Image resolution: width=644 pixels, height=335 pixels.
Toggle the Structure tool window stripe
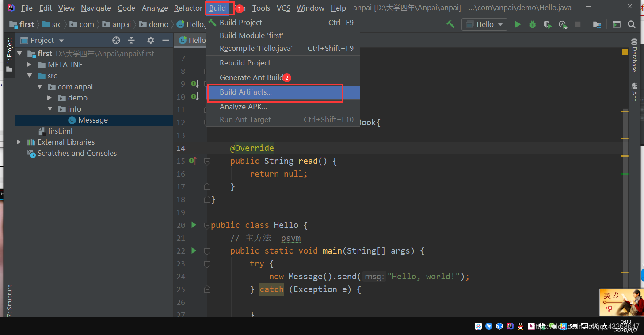point(9,300)
